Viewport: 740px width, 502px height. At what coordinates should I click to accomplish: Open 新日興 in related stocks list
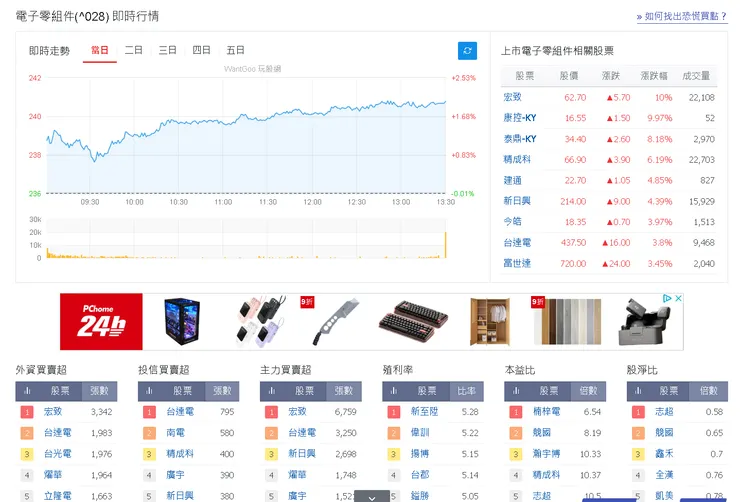coord(517,201)
